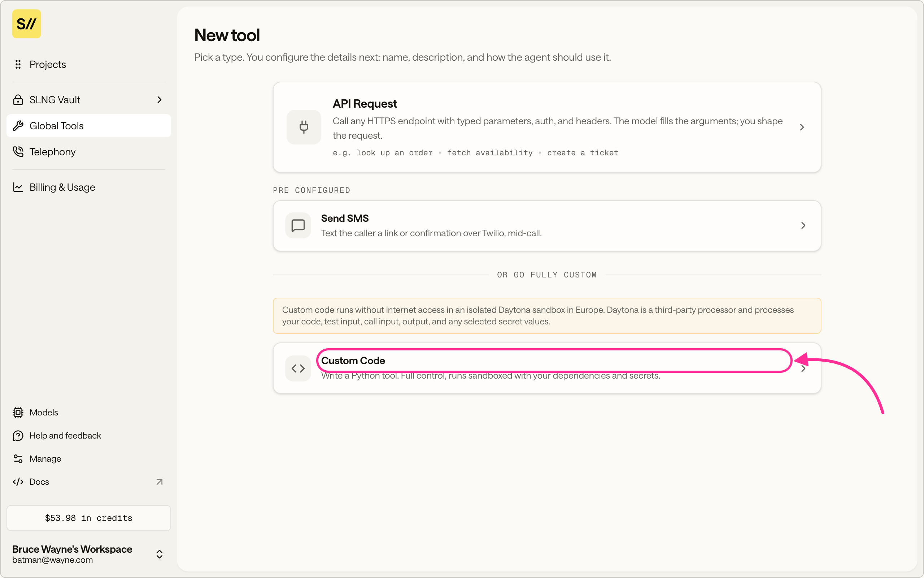
Task: Click the Custom Code angle brackets icon
Action: 298,368
